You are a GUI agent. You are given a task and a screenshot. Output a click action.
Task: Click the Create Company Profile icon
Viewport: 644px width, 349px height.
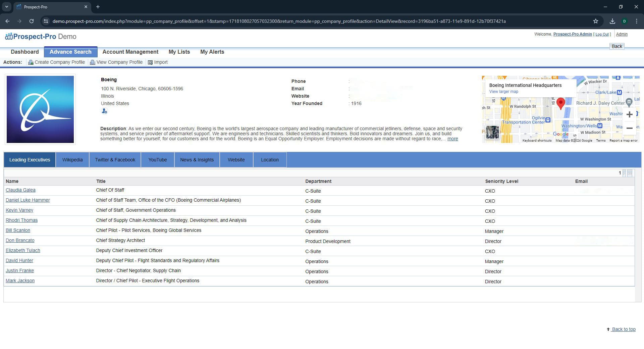[31, 62]
